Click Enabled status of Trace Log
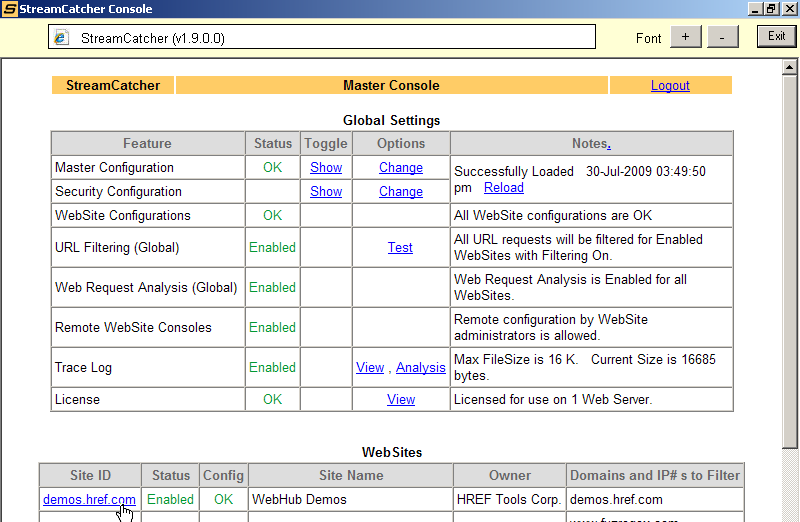Image resolution: width=800 pixels, height=522 pixels. (272, 367)
